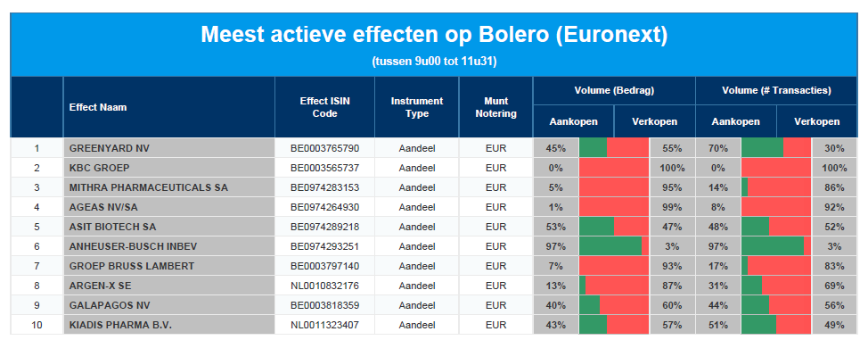Click the GREENYARD NV effect name
The image size is (868, 340).
point(109,149)
